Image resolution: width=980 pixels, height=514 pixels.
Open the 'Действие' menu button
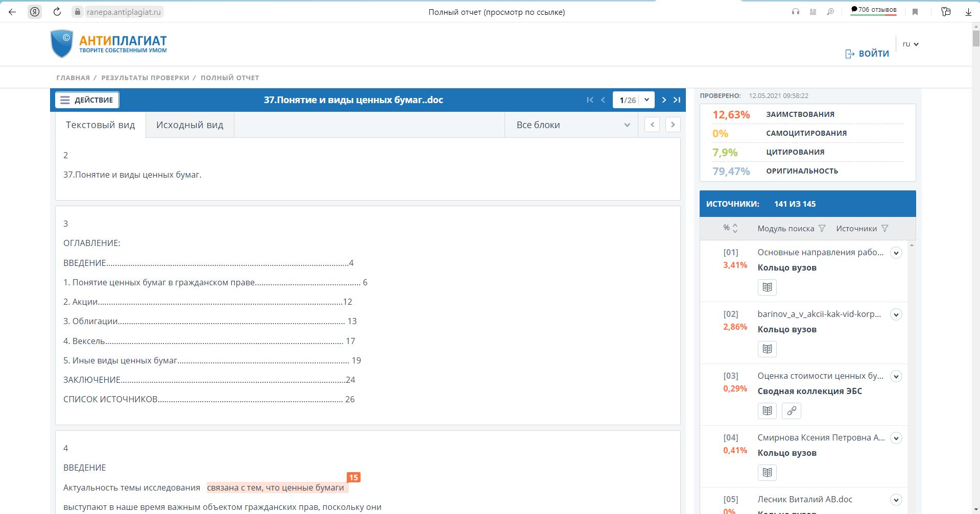(87, 100)
